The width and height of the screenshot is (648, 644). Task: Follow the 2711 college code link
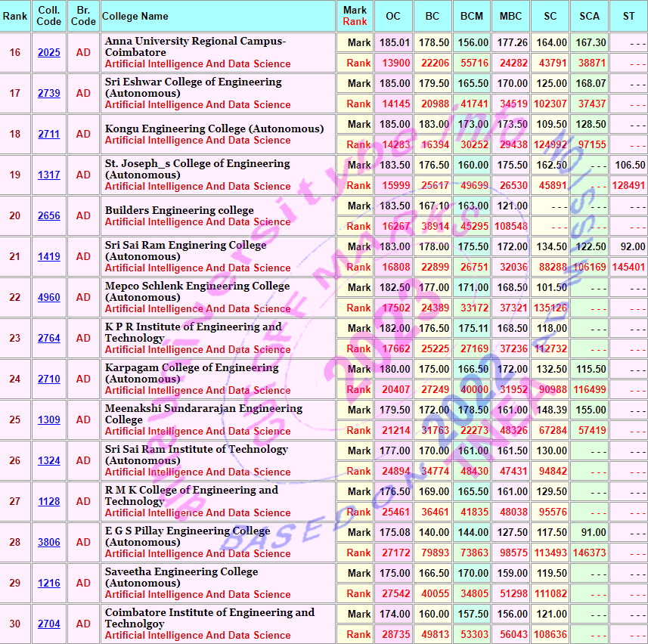[x=48, y=135]
